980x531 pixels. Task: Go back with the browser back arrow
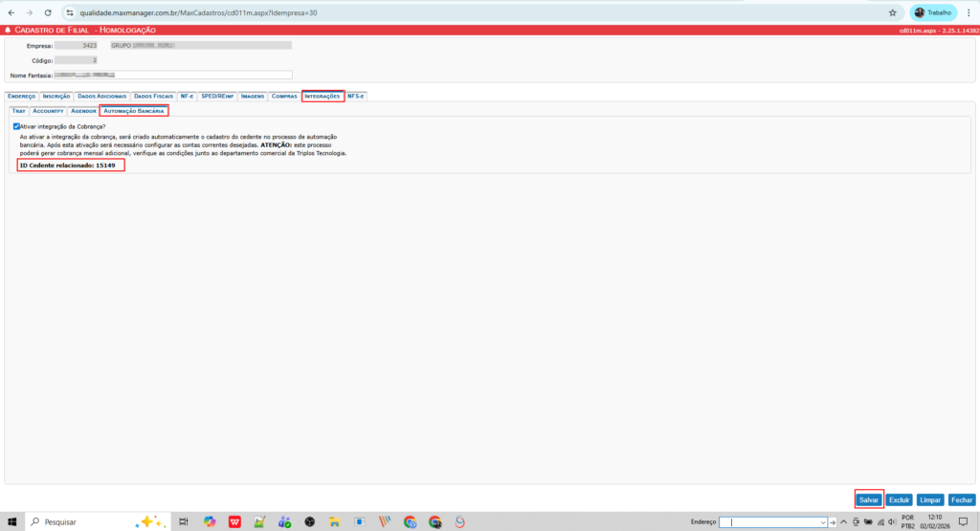(11, 12)
